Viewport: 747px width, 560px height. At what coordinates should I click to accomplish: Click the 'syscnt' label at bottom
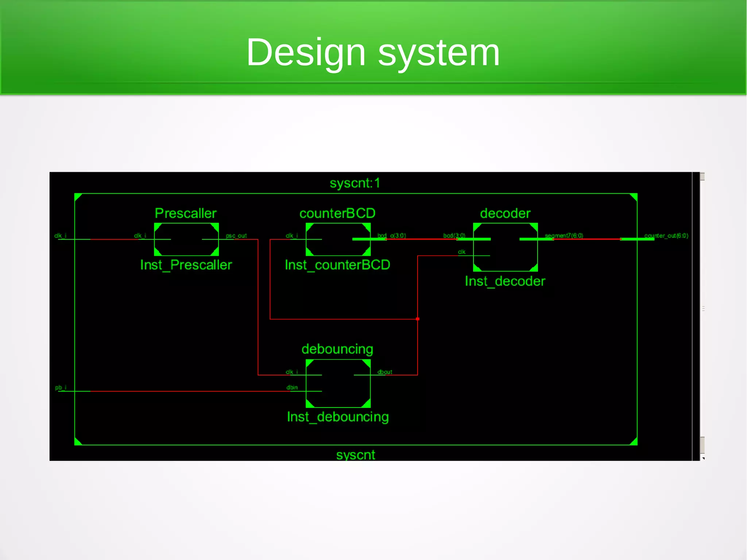(356, 455)
